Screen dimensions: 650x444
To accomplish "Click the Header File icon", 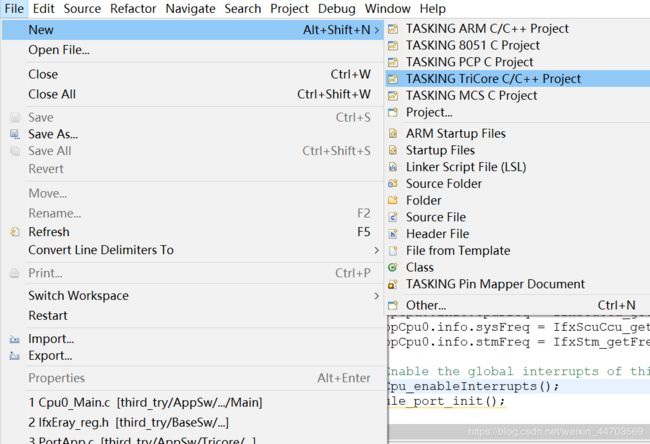I will [393, 234].
